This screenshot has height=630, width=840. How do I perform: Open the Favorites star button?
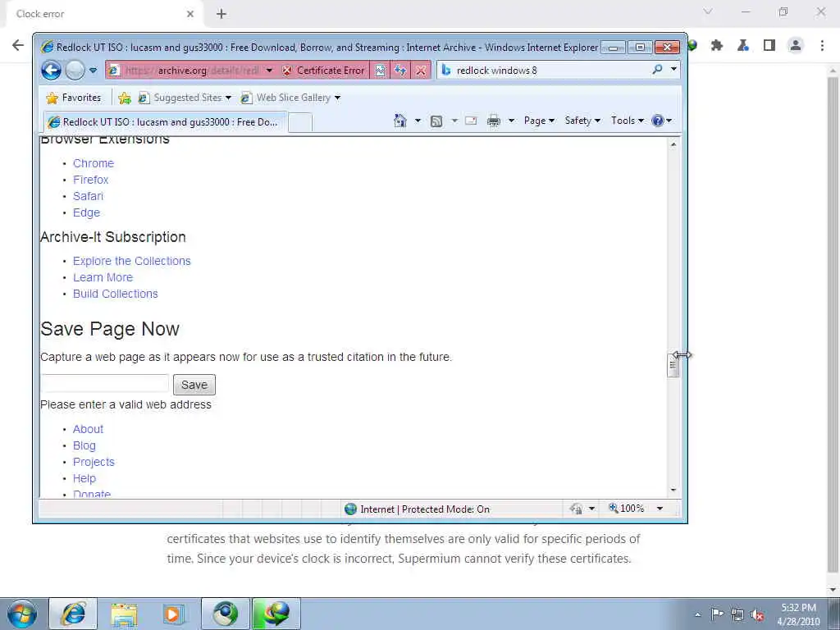tap(74, 98)
